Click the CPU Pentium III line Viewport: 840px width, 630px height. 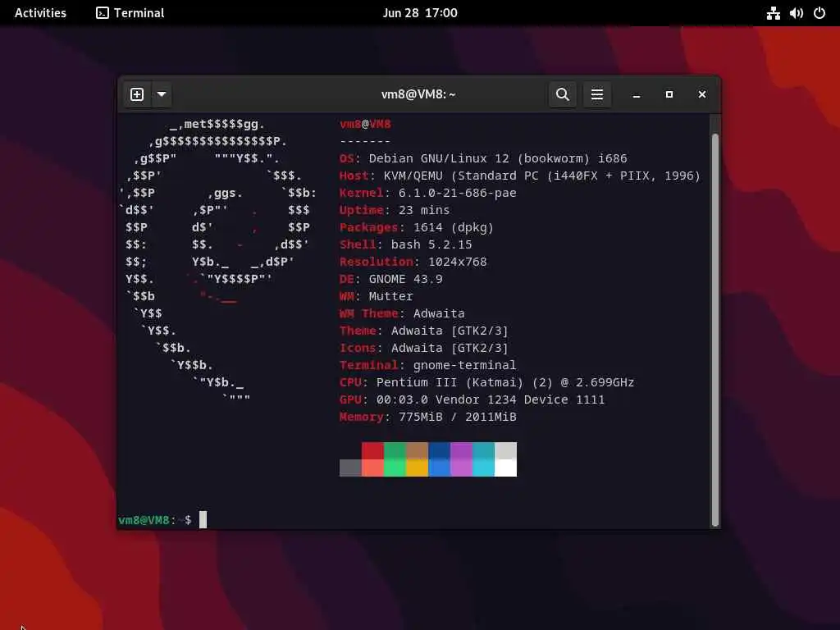[487, 382]
